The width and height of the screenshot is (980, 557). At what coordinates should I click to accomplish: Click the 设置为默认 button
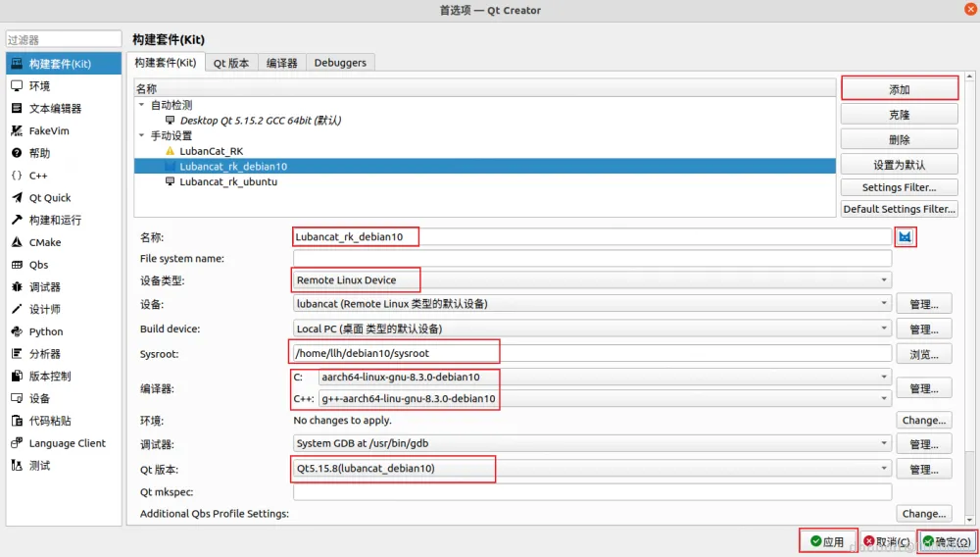(900, 165)
